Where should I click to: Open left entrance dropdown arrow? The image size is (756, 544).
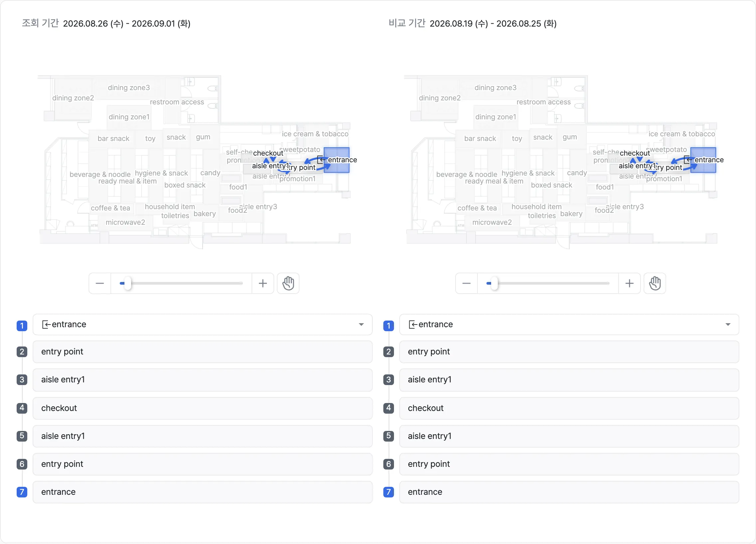[x=361, y=325]
